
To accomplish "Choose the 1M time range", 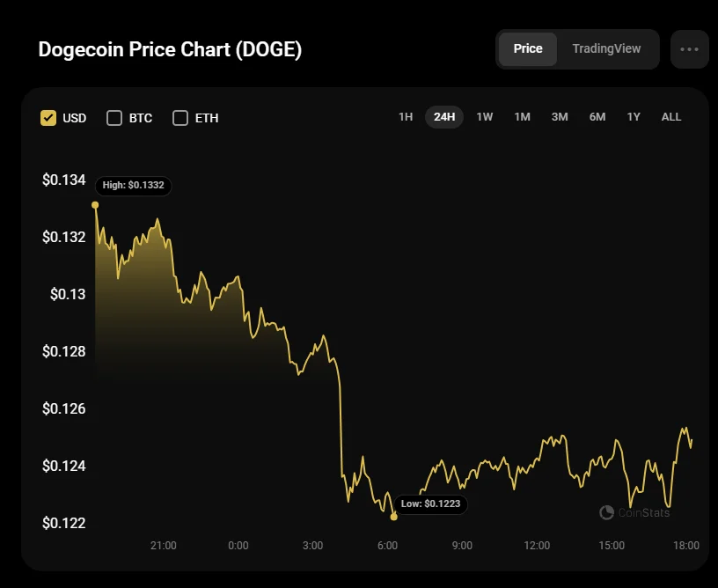I will [522, 117].
